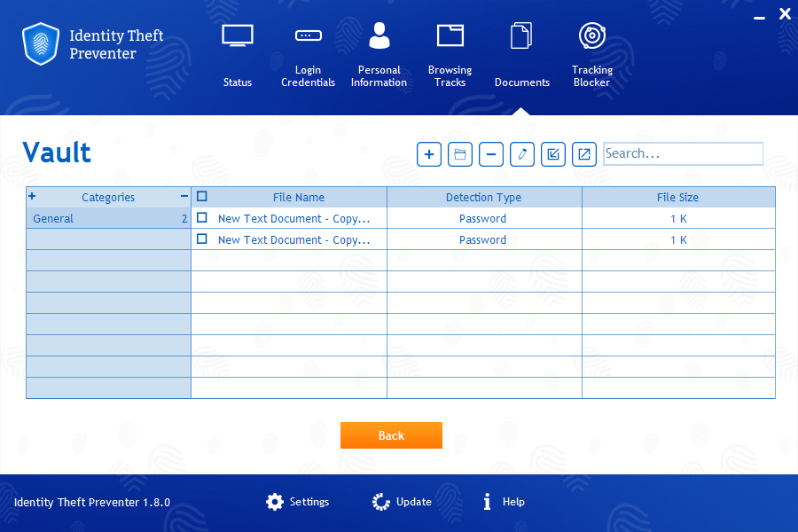Open the Login Credentials section
Viewport: 798px width, 532px height.
(308, 53)
